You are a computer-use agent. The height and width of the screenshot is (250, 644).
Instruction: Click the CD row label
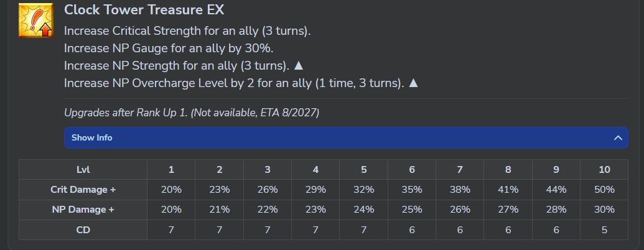(x=83, y=229)
